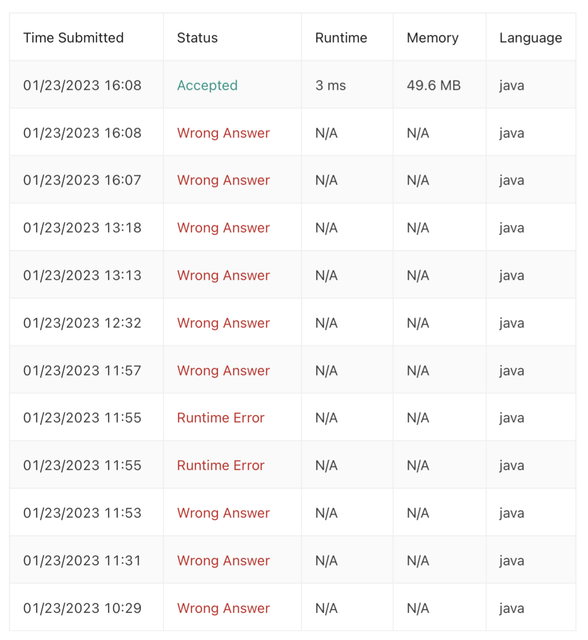Click the 01/23/2023 11:31 timestamp
The width and height of the screenshot is (588, 640).
[x=82, y=561]
